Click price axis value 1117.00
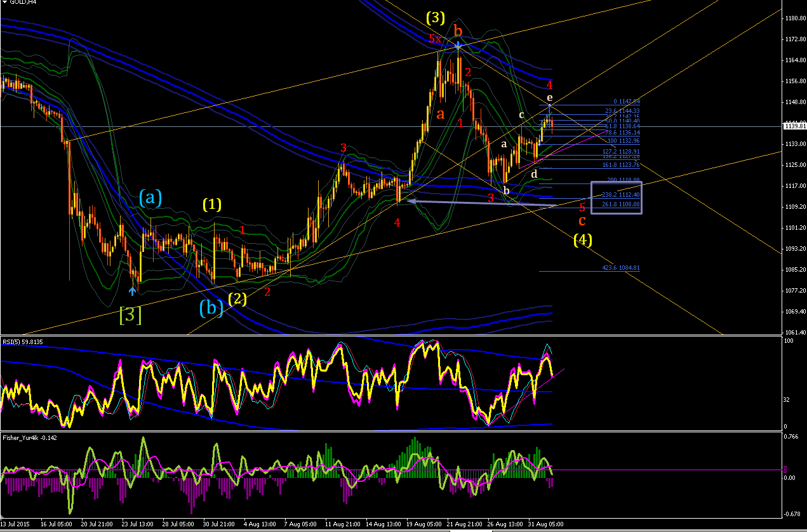This screenshot has width=807, height=532. 795,186
